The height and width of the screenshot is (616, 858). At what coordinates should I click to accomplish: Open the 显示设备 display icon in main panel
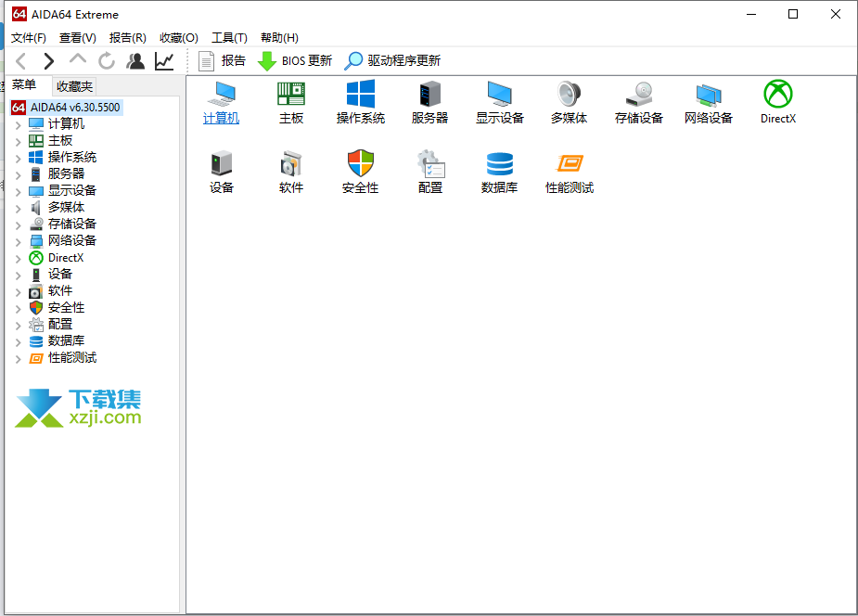coord(500,102)
